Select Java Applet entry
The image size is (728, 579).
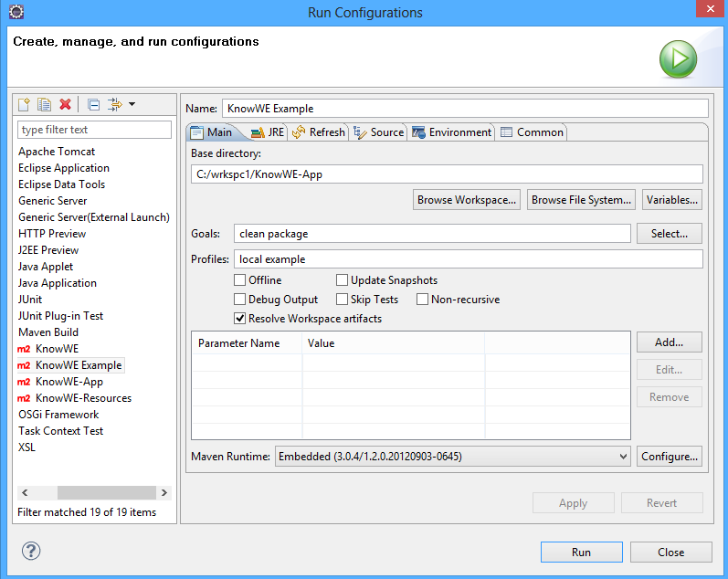tap(46, 267)
